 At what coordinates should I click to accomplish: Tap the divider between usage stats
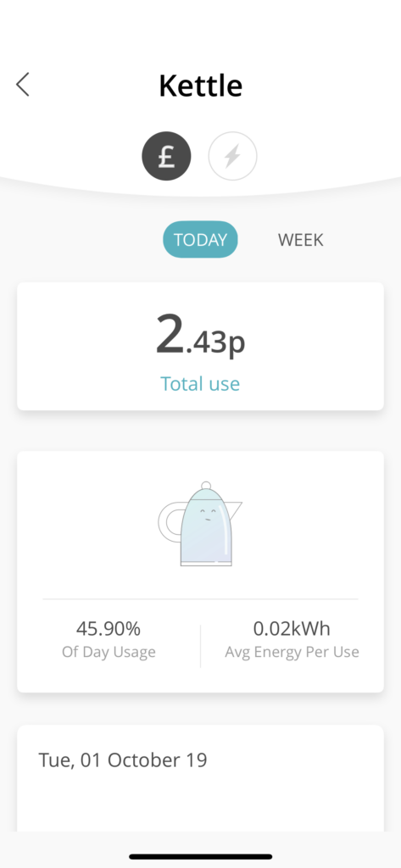[200, 646]
